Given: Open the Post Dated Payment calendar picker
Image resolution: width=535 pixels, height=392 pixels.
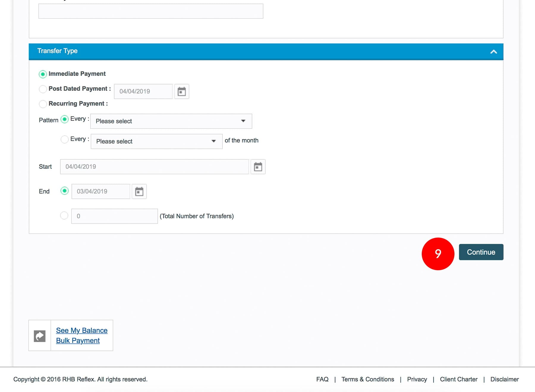Looking at the screenshot, I should click(182, 91).
